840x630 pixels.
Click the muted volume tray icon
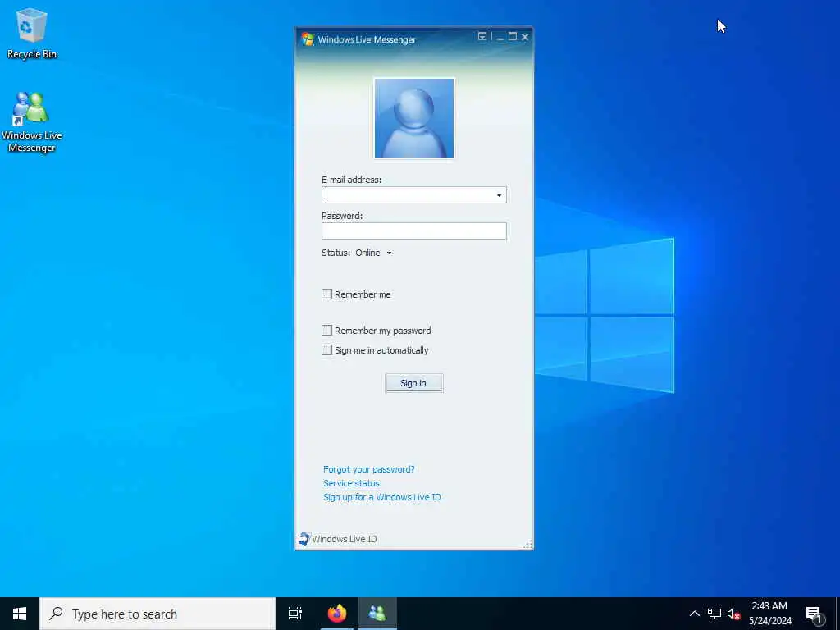tap(733, 614)
